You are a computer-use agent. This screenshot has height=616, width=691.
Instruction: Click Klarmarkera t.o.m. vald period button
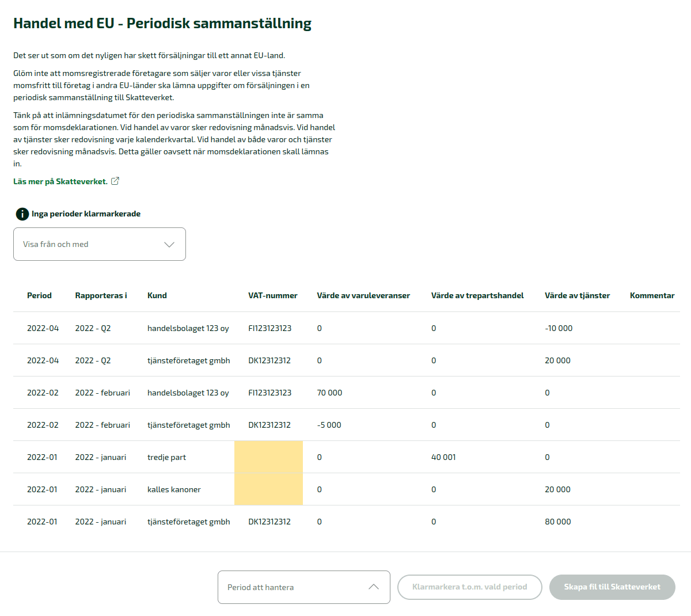[x=470, y=587]
